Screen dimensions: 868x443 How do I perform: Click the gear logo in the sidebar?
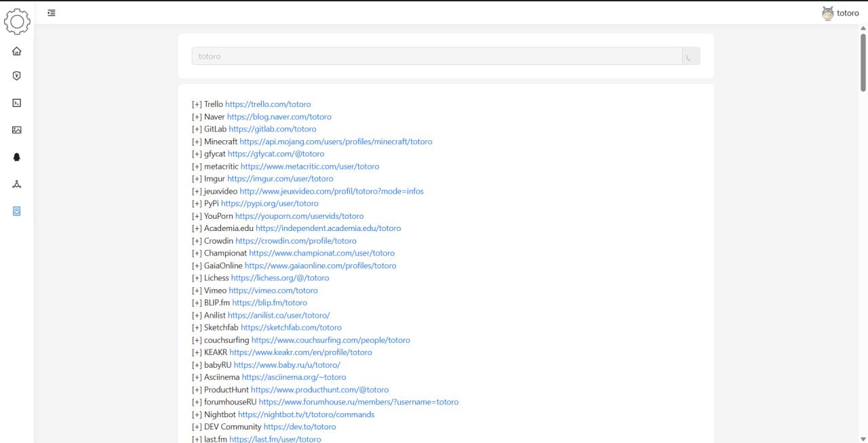coord(17,21)
